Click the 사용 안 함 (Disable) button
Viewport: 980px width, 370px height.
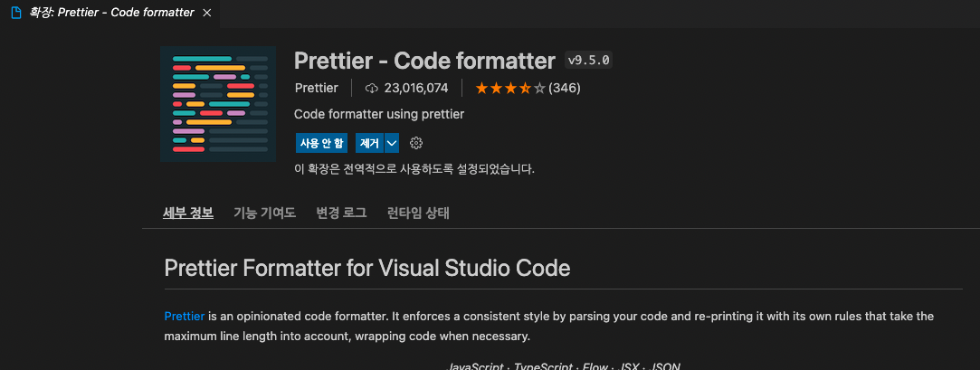(x=322, y=143)
